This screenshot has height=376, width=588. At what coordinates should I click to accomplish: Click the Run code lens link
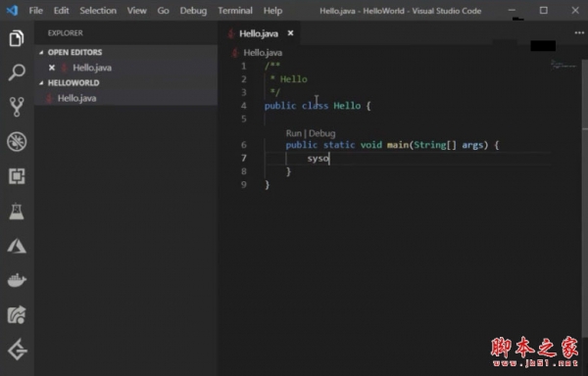click(294, 133)
